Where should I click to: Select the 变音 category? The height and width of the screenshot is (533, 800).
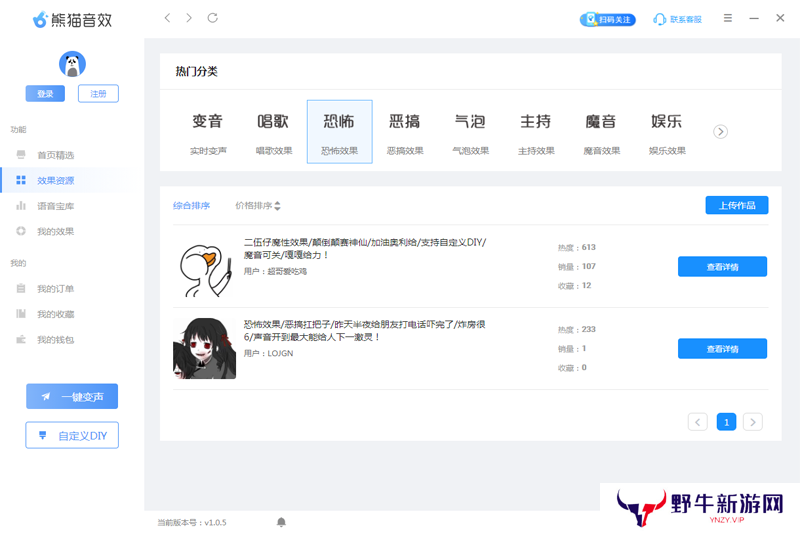[208, 132]
